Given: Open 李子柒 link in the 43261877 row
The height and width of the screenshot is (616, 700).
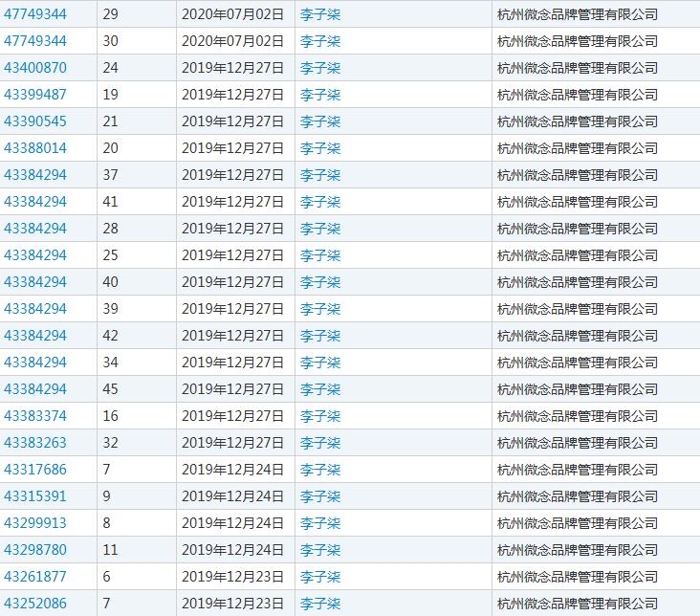Looking at the screenshot, I should [320, 577].
